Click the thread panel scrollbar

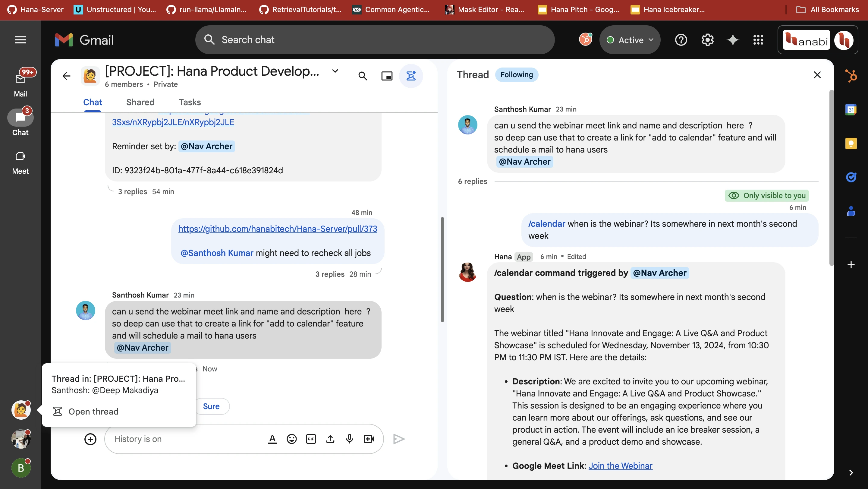[831, 178]
